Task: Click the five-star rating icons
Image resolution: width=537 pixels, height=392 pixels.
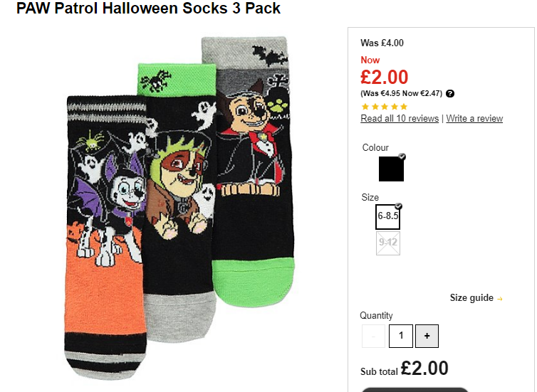Action: click(385, 107)
